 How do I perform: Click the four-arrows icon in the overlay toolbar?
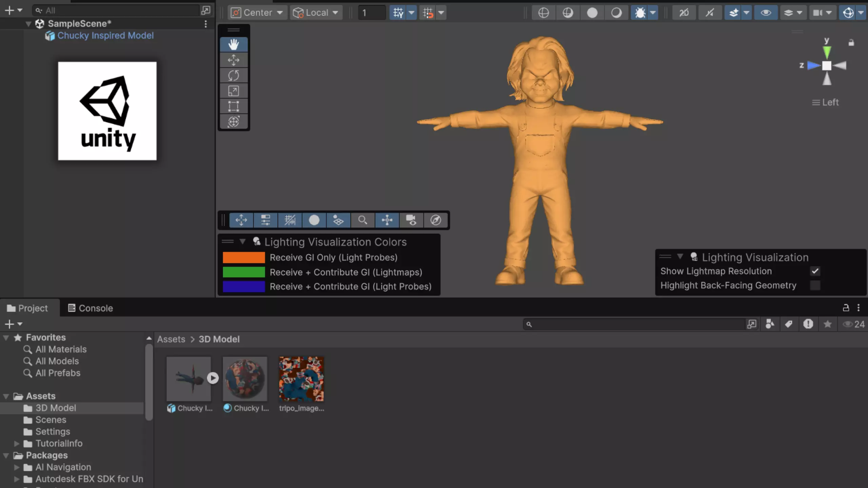pos(241,220)
